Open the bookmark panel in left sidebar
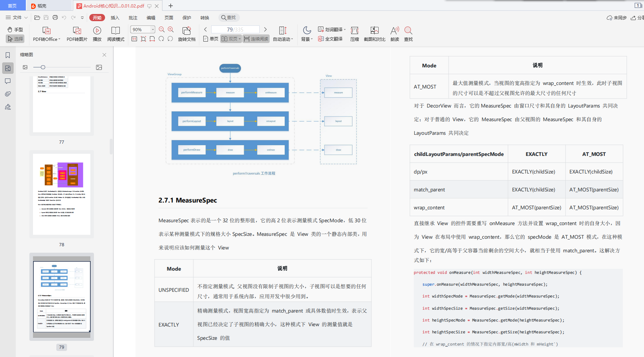Image resolution: width=644 pixels, height=357 pixels. [8, 55]
